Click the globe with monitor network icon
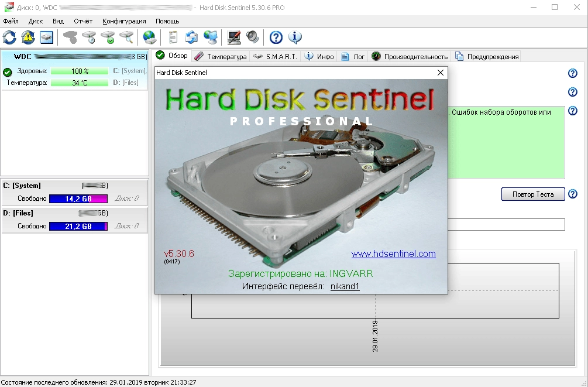 pos(211,37)
